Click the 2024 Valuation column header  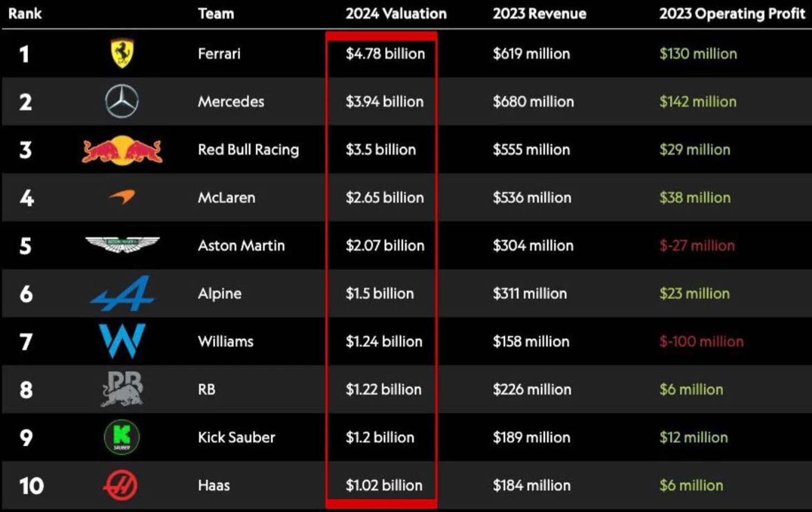click(396, 13)
